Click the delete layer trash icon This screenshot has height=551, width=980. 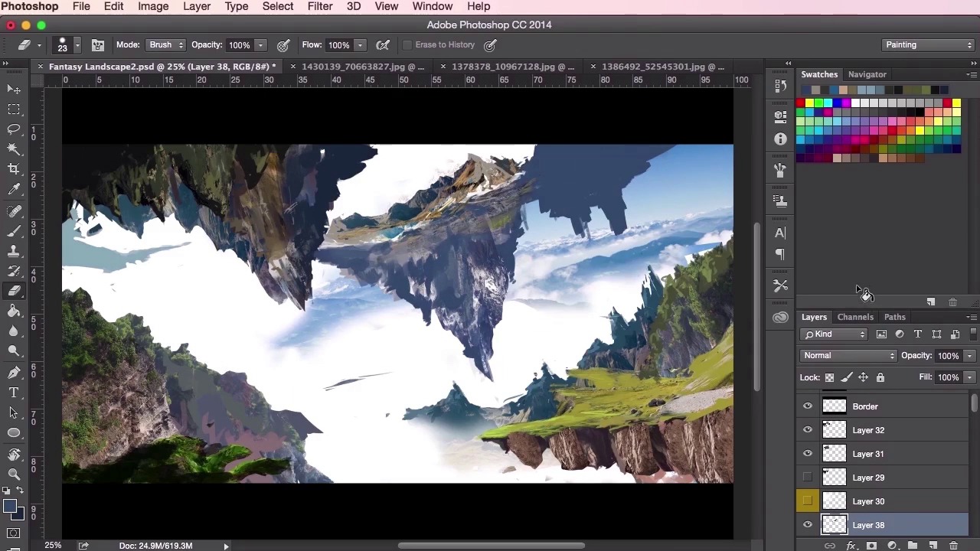[x=953, y=546]
